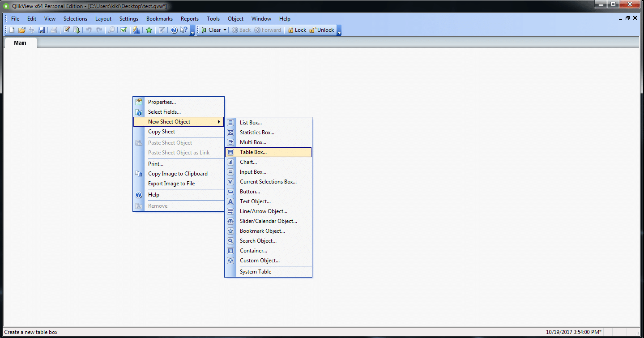Click the Reload script toolbar icon
The image size is (644, 338).
(x=77, y=30)
